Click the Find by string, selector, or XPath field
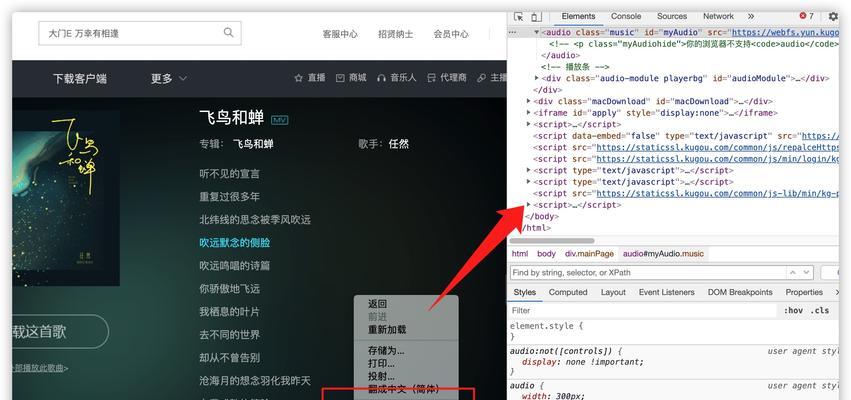 point(646,272)
